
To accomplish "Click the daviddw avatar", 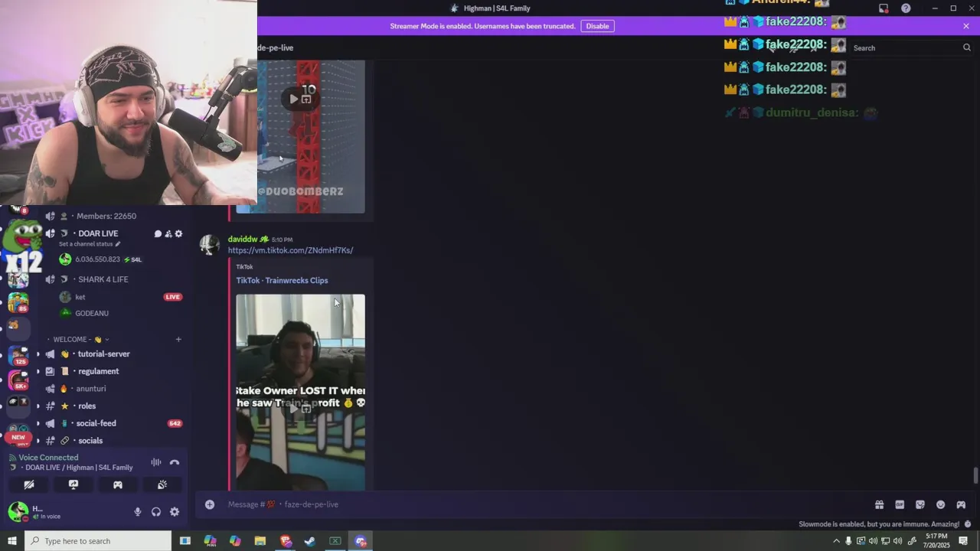I will (209, 245).
